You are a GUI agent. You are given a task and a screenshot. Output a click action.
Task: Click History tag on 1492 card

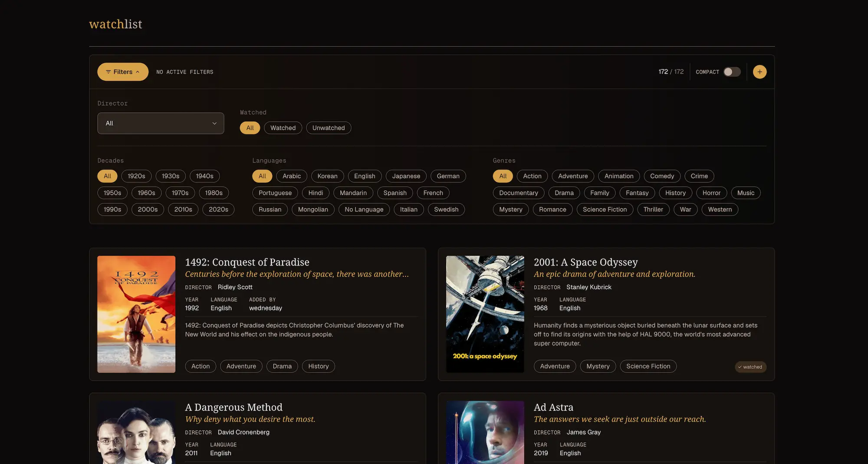(x=319, y=366)
